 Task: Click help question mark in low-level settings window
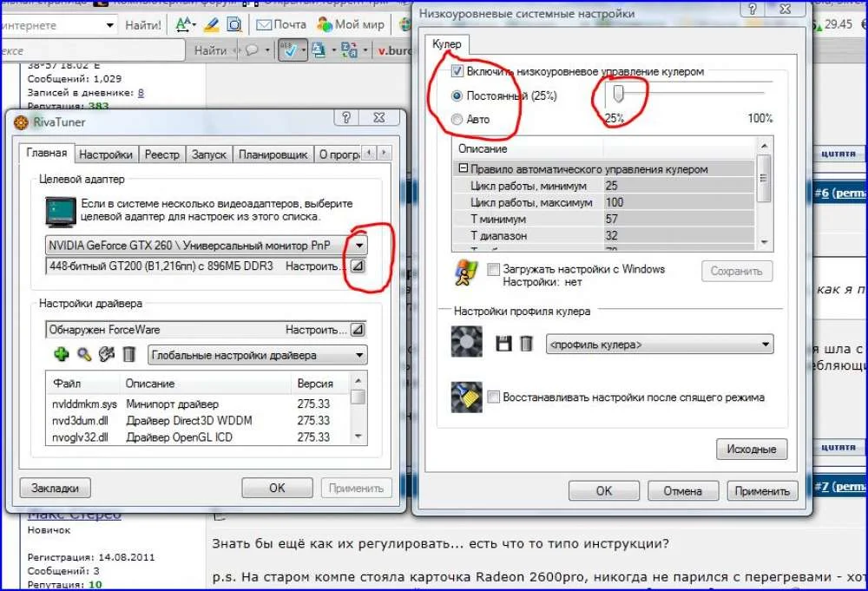point(753,9)
